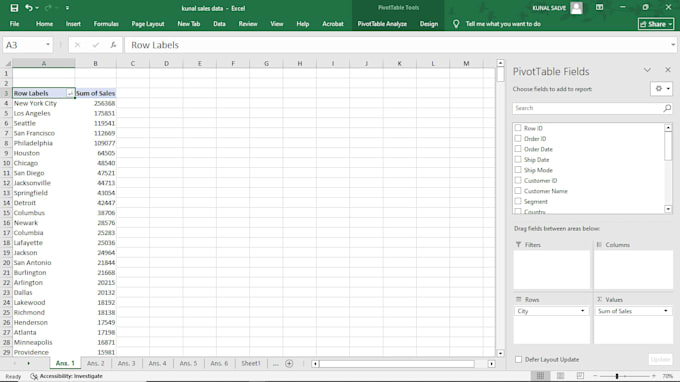This screenshot has height=382, width=680.
Task: Click the user account avatar icon
Action: tap(576, 8)
